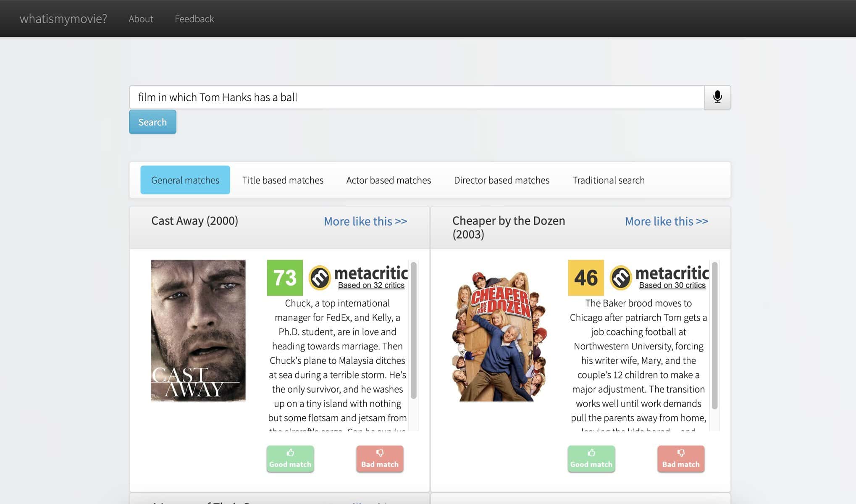Screen dimensions: 856x504
Task: Click the Cast Away description scrollbar
Action: [414, 331]
